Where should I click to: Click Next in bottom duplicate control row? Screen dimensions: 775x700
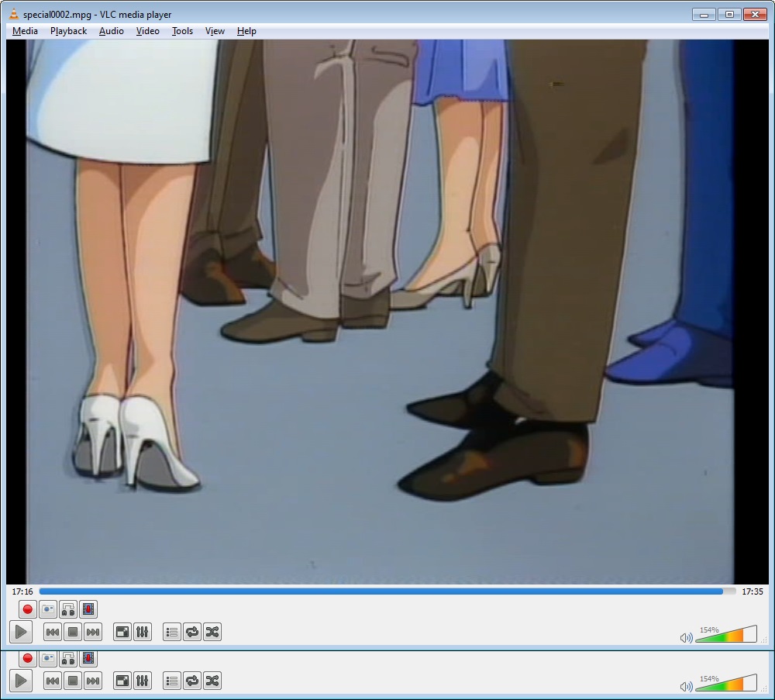pyautogui.click(x=93, y=681)
